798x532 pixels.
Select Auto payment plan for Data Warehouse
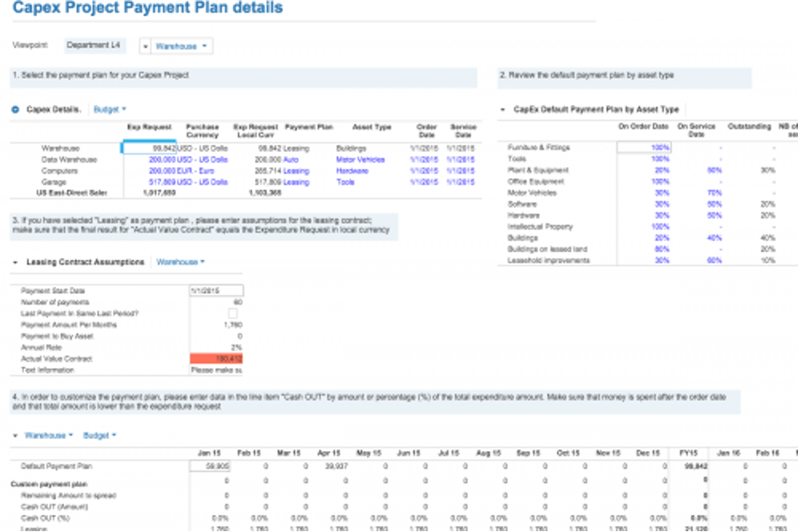coord(291,159)
